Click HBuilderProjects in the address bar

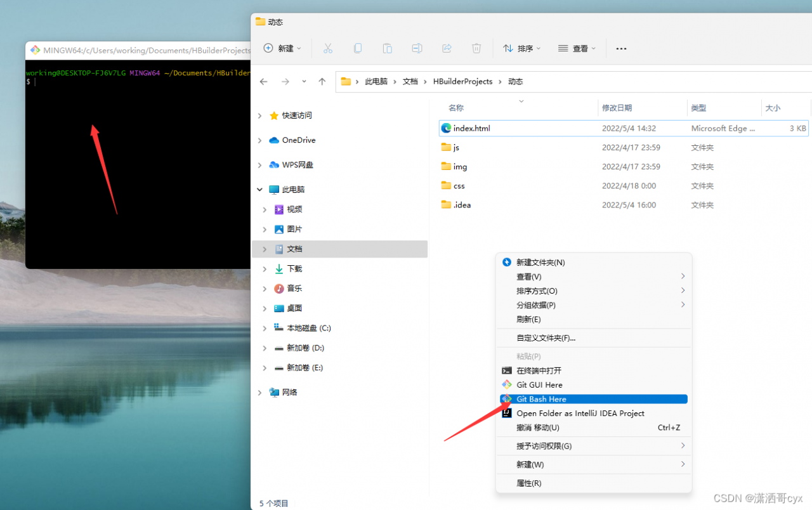tap(462, 82)
